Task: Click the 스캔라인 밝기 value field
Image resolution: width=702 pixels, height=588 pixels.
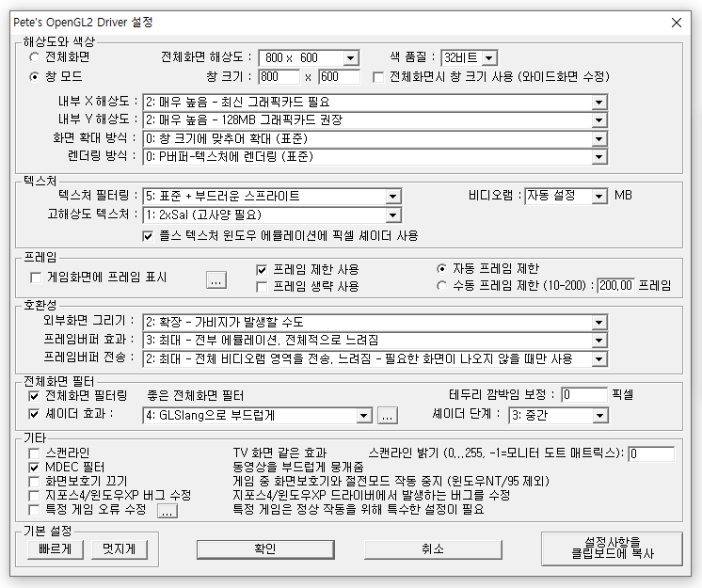Action: pyautogui.click(x=651, y=453)
